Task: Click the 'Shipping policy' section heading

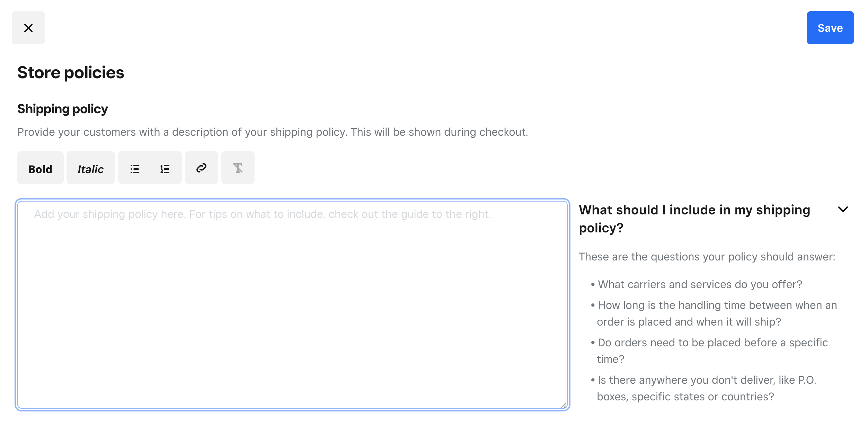Action: 63,109
